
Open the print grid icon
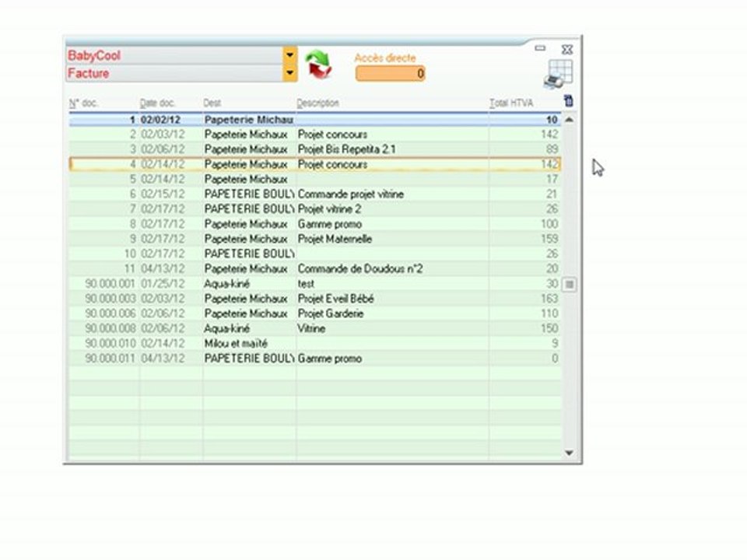tap(559, 75)
